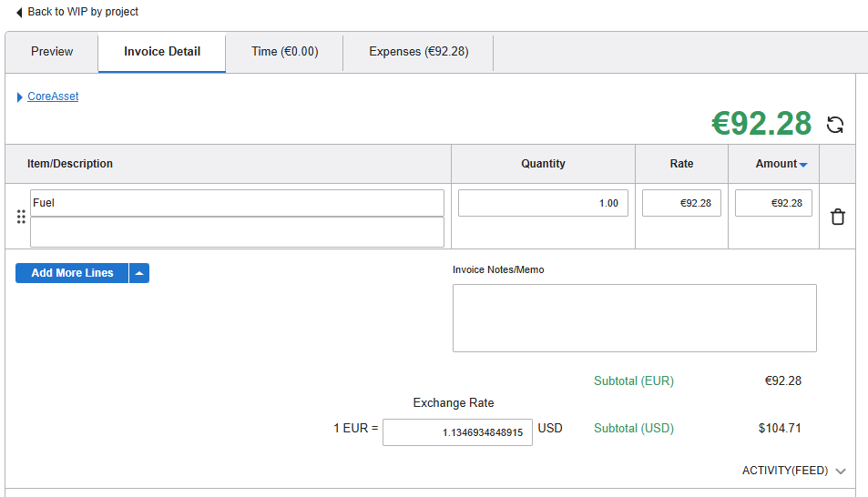Click the Rate column header
The width and height of the screenshot is (868, 497).
click(x=681, y=164)
